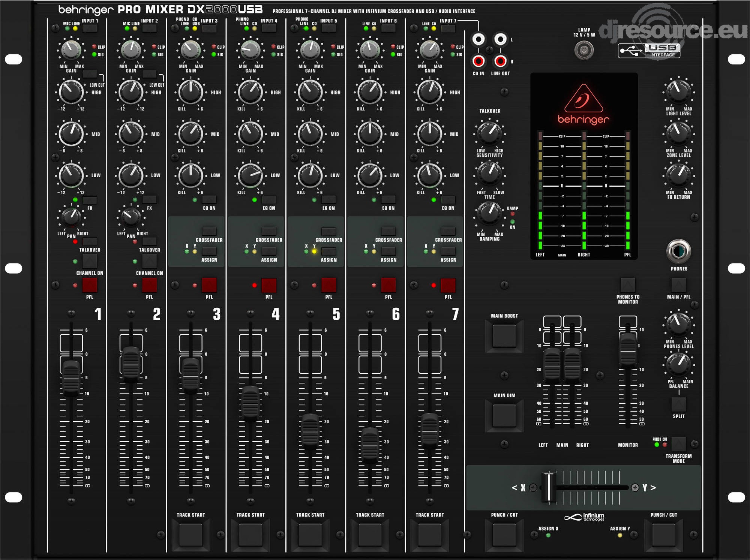Toggle channel 3 PFL button

point(209,285)
